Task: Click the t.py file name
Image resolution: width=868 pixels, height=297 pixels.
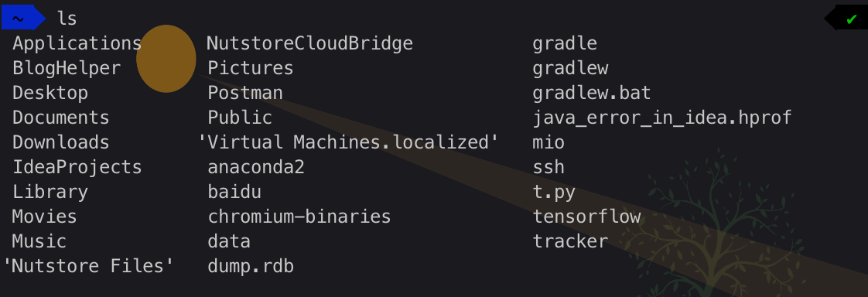Action: point(554,192)
